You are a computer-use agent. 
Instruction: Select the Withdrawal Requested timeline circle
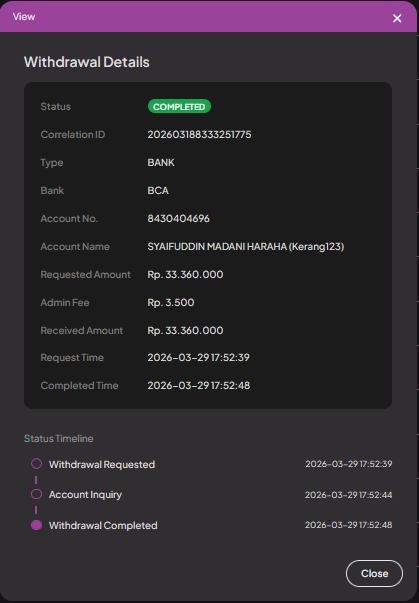[x=37, y=464]
